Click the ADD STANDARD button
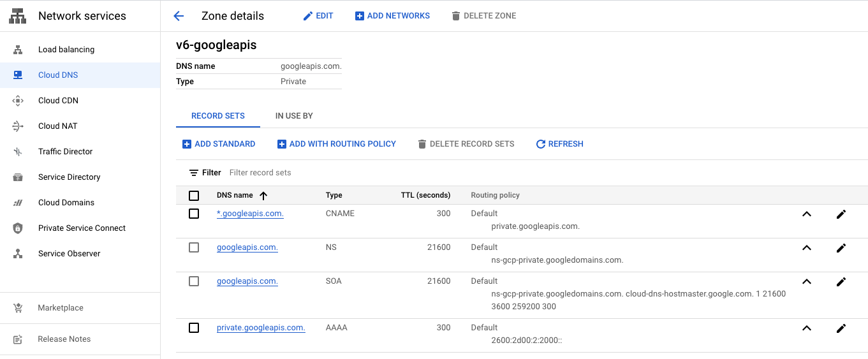 pos(219,144)
